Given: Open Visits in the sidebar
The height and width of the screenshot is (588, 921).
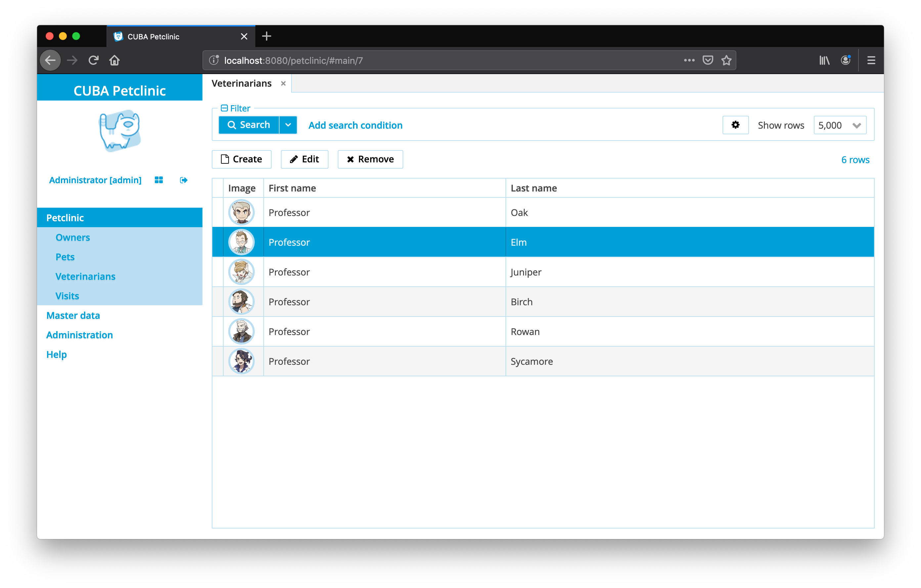Looking at the screenshot, I should (67, 296).
